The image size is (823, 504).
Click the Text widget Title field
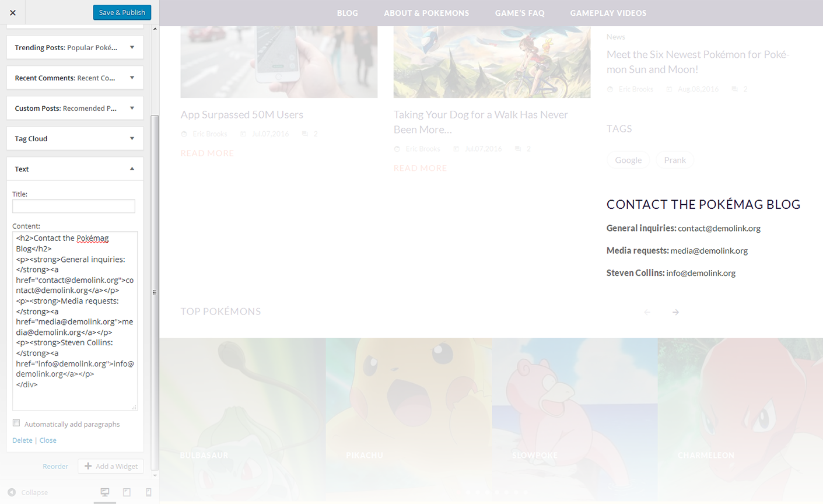[73, 206]
